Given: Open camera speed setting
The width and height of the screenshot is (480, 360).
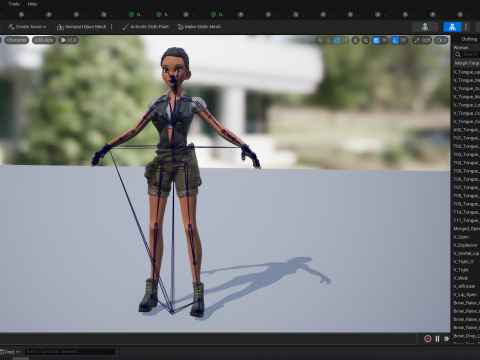Looking at the screenshot, I should (441, 40).
